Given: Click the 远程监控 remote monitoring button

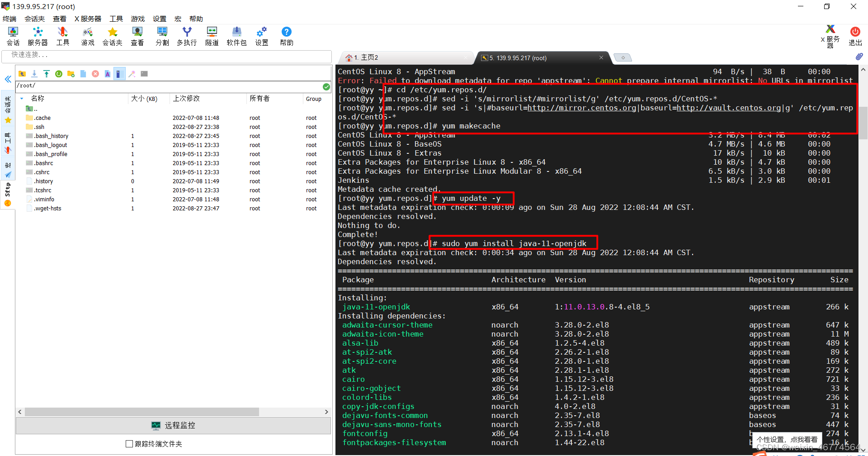Looking at the screenshot, I should [x=174, y=425].
